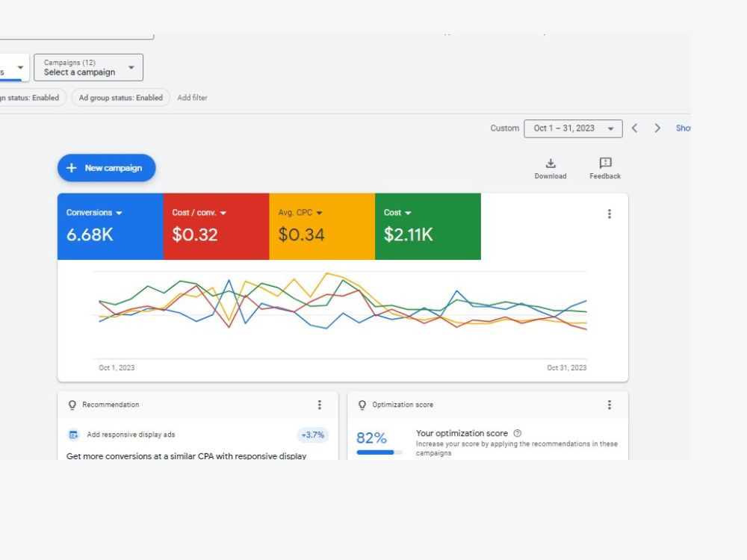
Task: Go to next date period arrow
Action: 657,128
